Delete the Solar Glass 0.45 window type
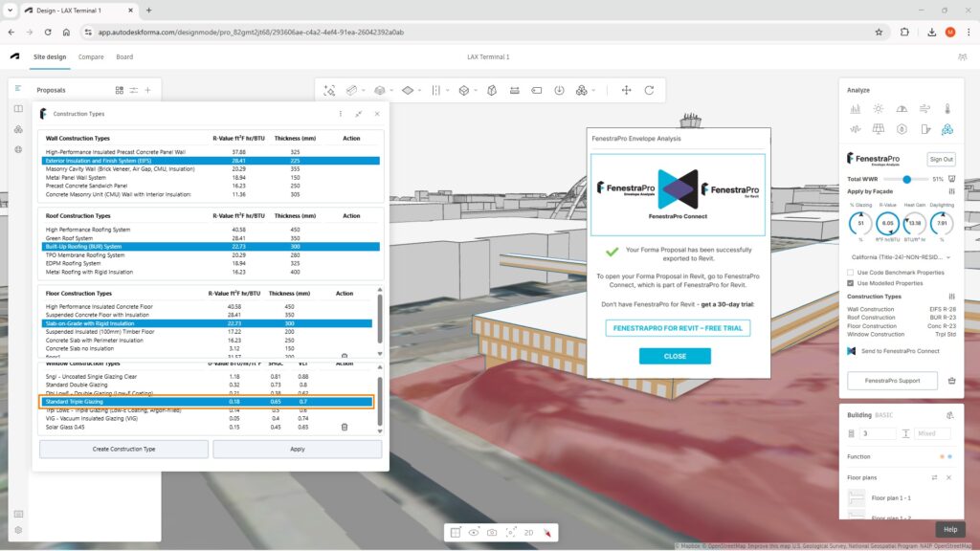This screenshot has width=980, height=551. pos(345,427)
